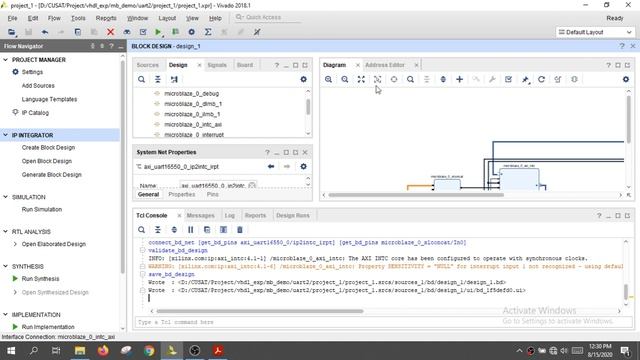Open the Flow menu
The height and width of the screenshot is (360, 640).
coord(54,18)
